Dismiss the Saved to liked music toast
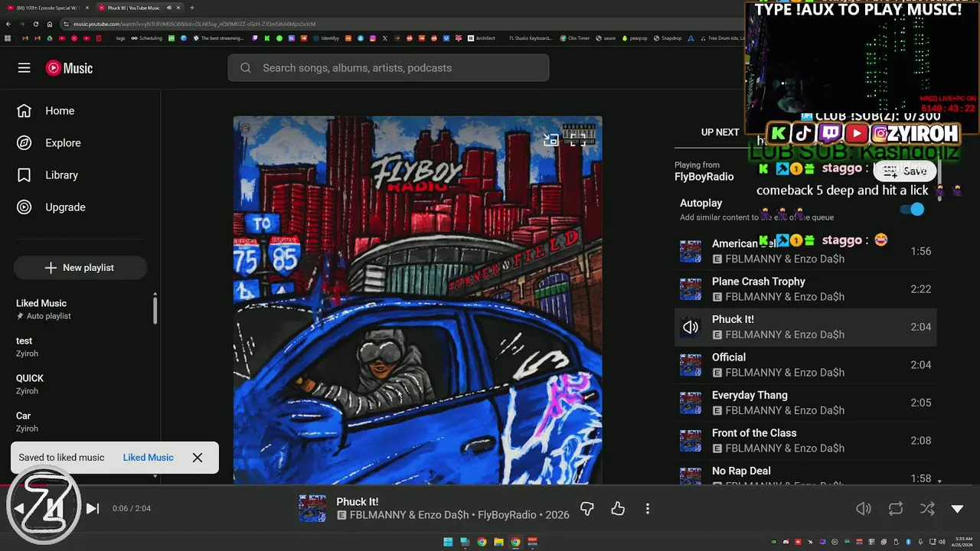Viewport: 980px width, 551px height. 198,458
